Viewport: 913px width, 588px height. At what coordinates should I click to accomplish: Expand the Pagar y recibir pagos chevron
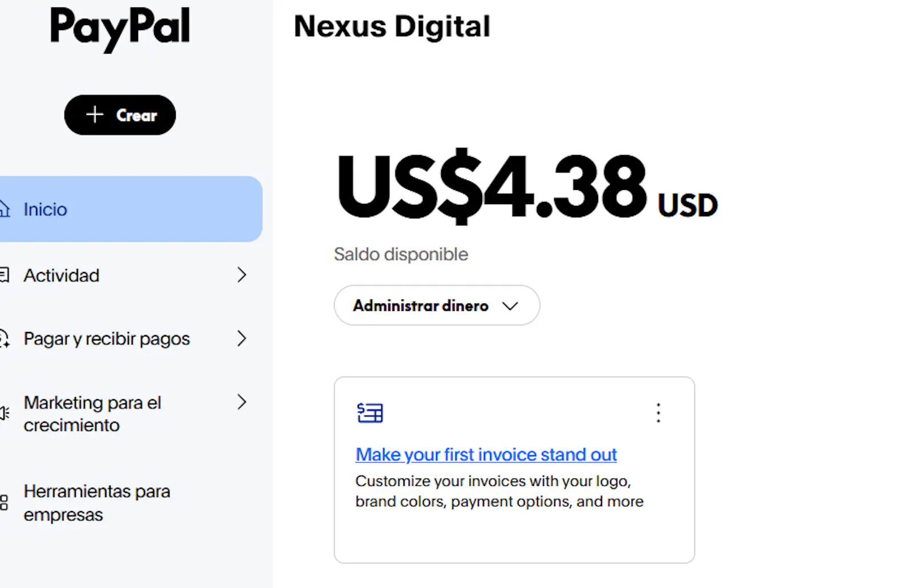[x=242, y=339]
